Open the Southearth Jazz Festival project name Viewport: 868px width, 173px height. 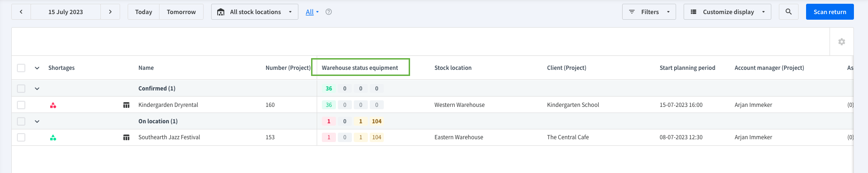coord(169,137)
